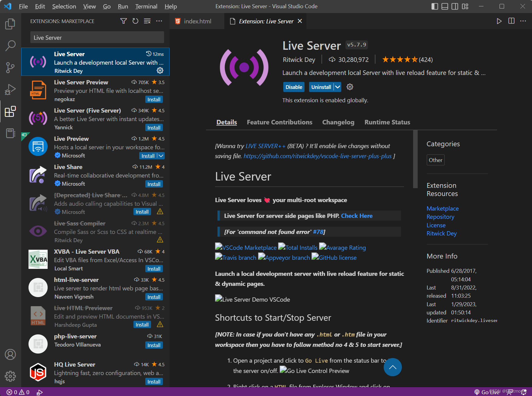Open the File menu
The image size is (532, 396).
23,6
